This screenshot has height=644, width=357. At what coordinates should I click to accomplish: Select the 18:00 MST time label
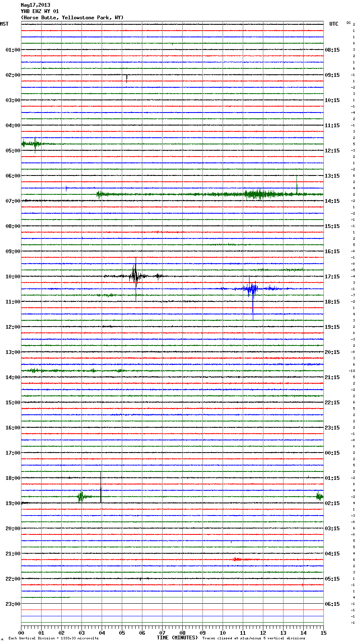(x=13, y=478)
